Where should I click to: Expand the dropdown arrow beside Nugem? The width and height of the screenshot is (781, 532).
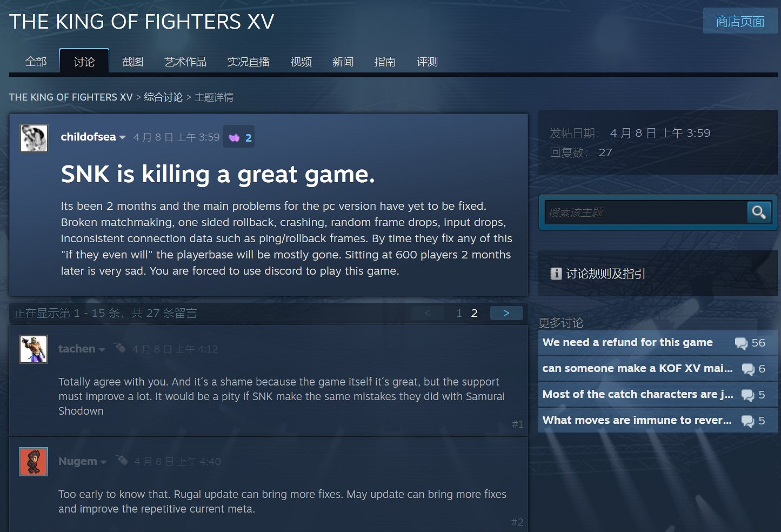click(103, 462)
